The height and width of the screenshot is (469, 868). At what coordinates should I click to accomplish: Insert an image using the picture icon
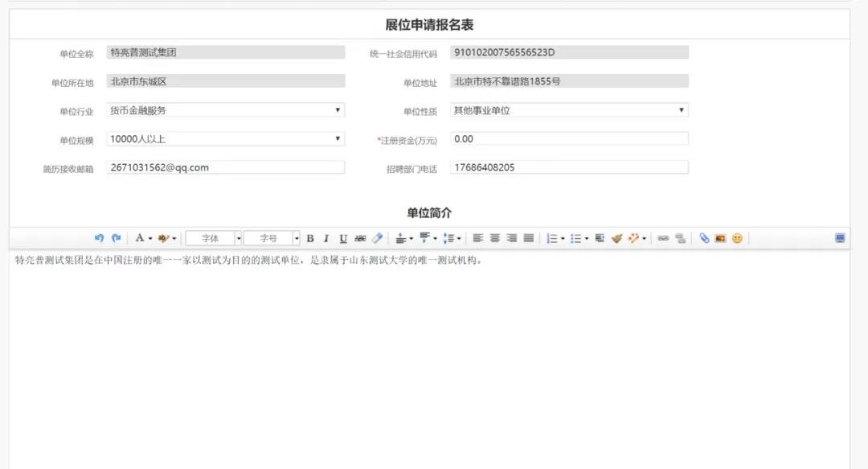click(x=720, y=238)
